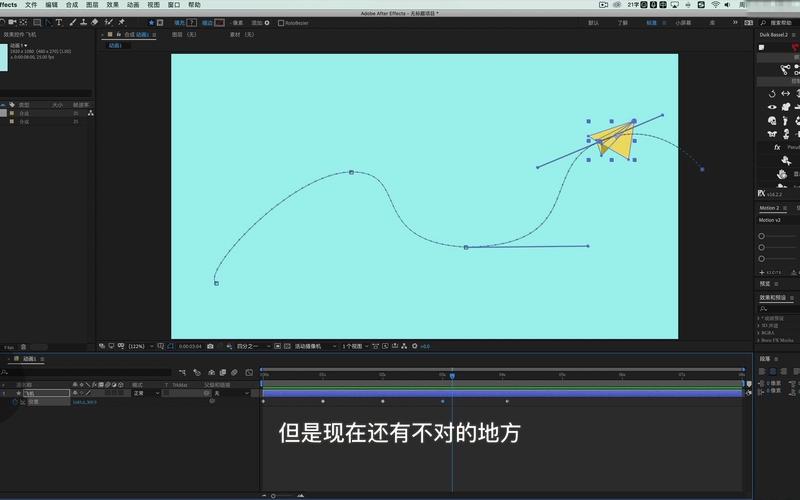Expand more workspaces double-chevron
Screen dimensions: 800x500
(x=735, y=22)
